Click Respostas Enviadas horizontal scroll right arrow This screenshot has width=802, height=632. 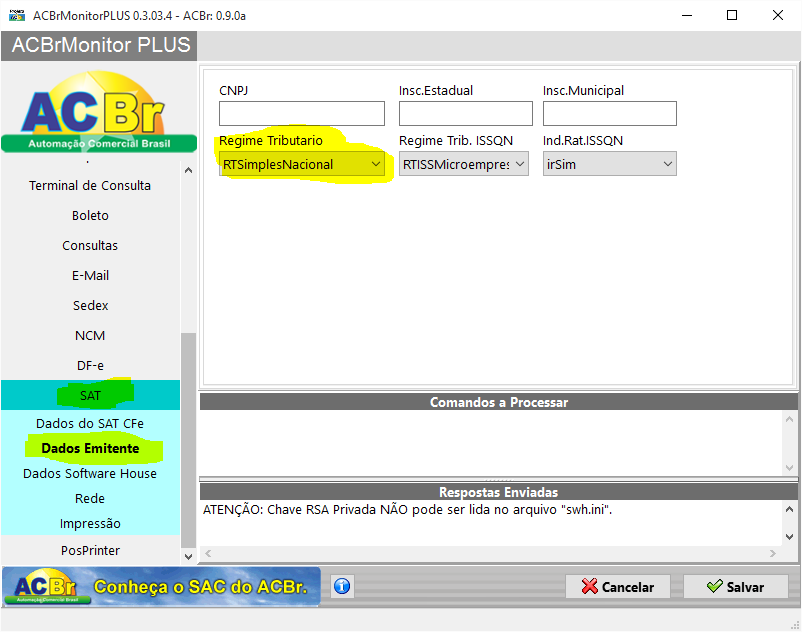coord(772,553)
